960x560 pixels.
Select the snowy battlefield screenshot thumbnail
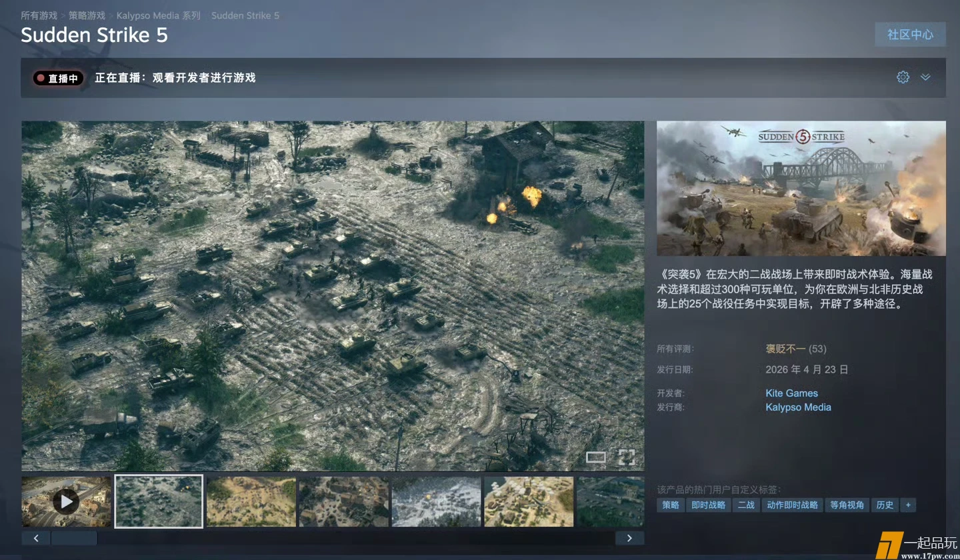click(436, 501)
